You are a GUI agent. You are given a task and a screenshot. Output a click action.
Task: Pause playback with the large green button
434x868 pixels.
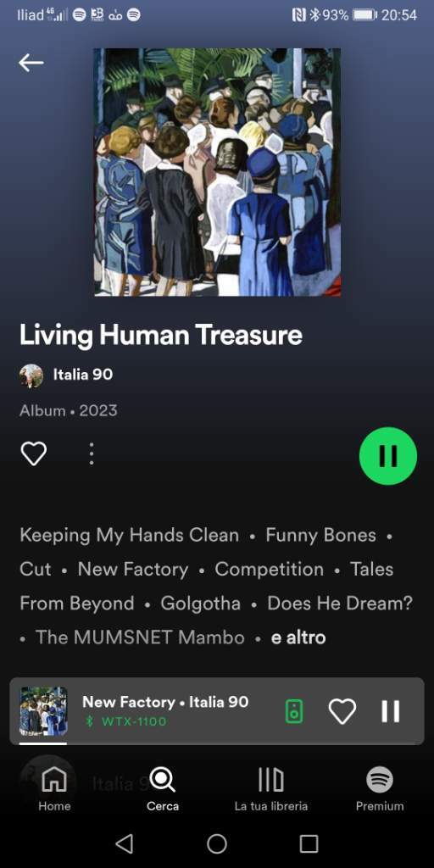[x=388, y=455]
